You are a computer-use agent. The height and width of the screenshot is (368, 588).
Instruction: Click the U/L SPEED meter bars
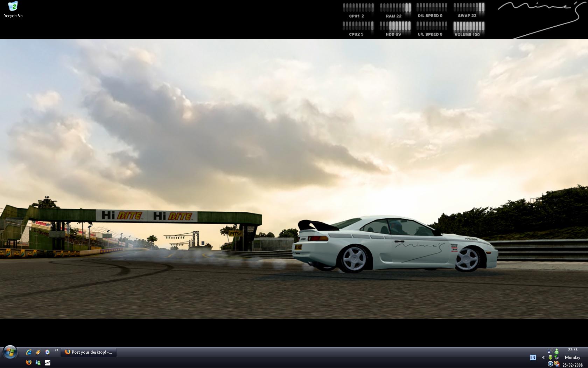[x=432, y=26]
